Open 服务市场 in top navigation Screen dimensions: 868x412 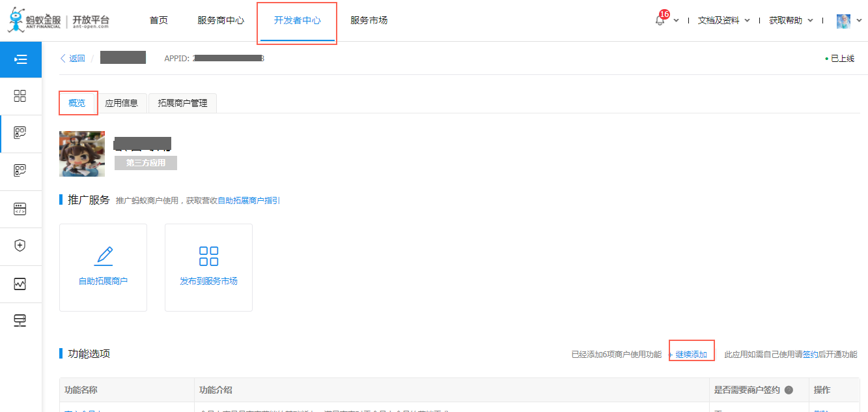pyautogui.click(x=369, y=20)
